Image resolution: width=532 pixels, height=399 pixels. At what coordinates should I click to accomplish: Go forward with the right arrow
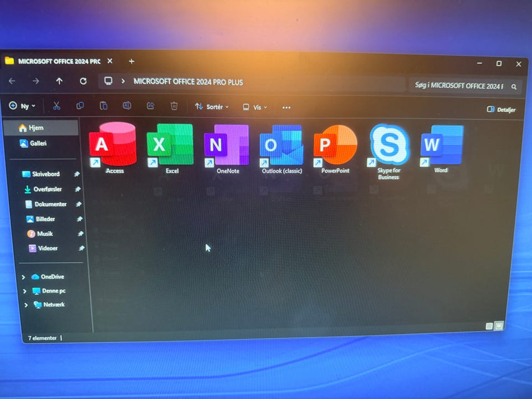tap(35, 81)
